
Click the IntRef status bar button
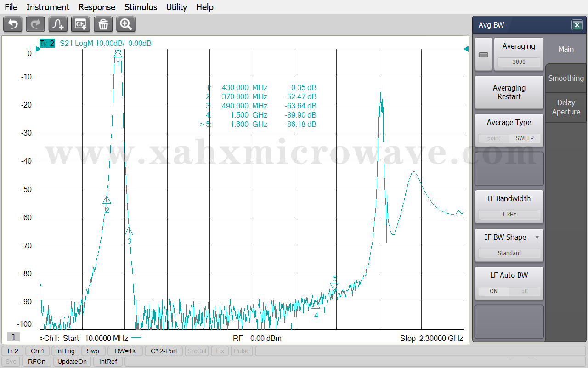click(108, 362)
